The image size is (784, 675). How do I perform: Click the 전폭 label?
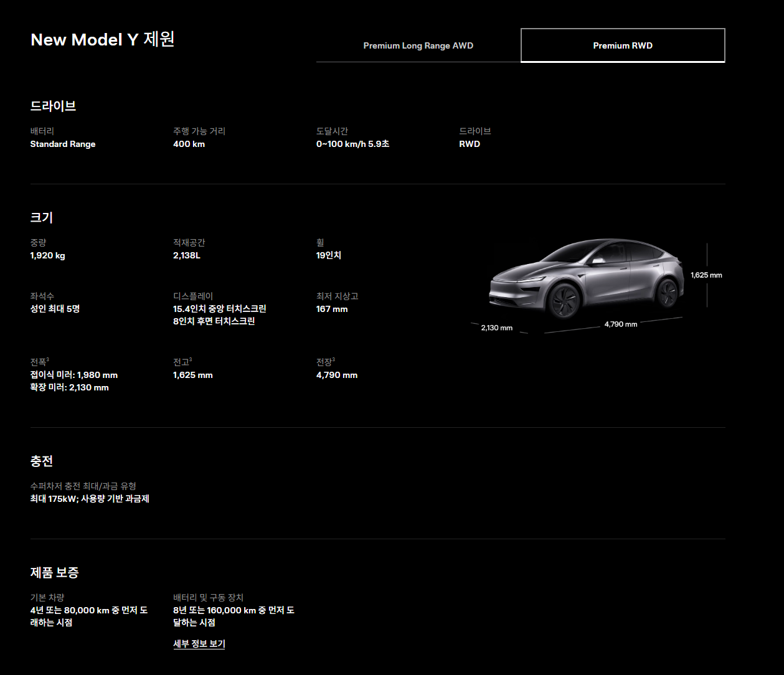(39, 362)
